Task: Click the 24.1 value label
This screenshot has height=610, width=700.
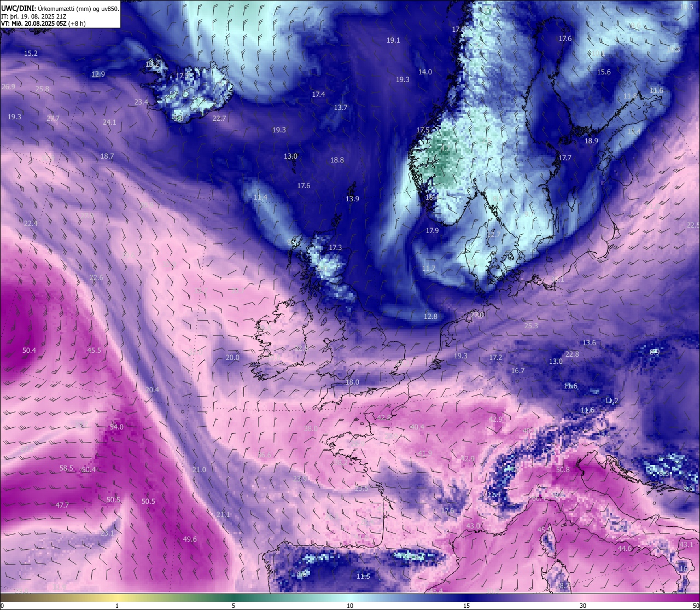Action: coord(109,122)
